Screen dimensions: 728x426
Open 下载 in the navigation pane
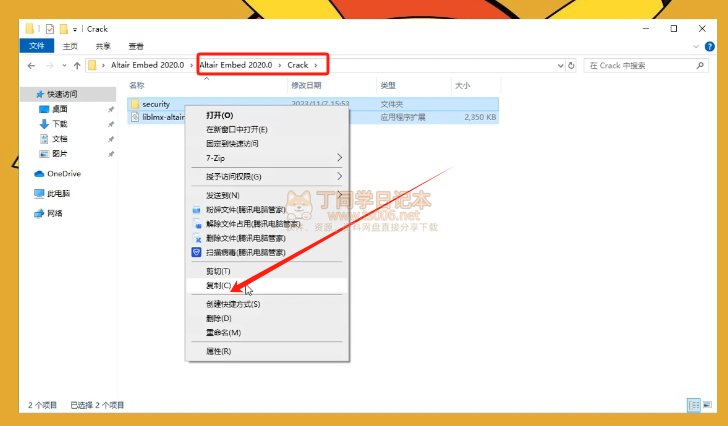[x=59, y=124]
